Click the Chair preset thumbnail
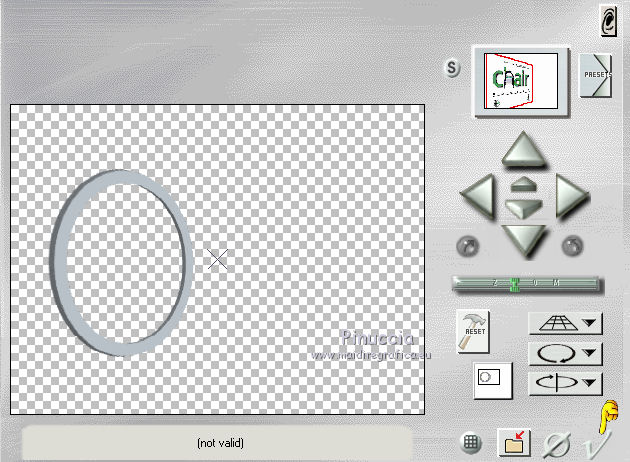Viewport: 630px width, 462px height. click(x=521, y=81)
